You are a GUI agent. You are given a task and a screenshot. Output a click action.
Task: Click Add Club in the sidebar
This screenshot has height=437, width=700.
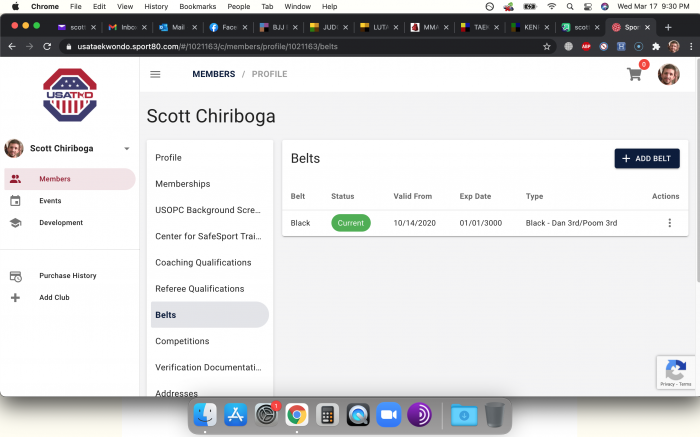tap(70, 298)
